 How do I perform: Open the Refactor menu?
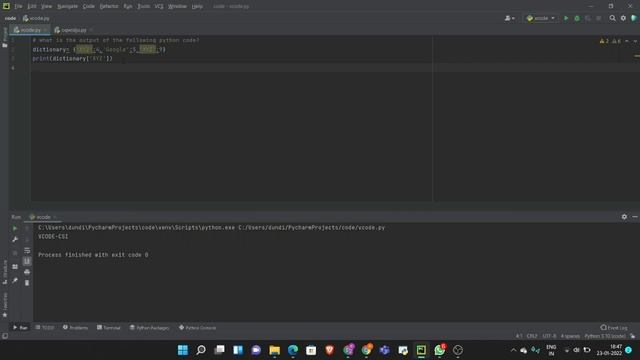coord(109,6)
